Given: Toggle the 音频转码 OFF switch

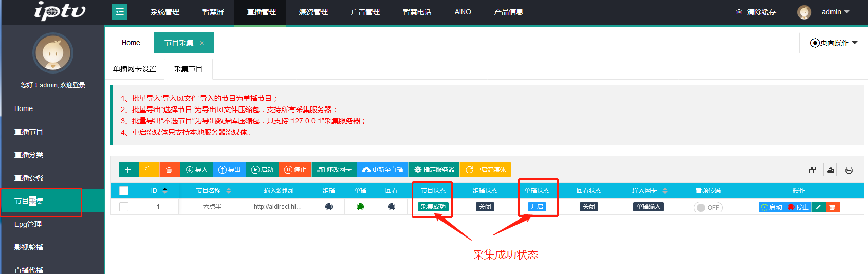Looking at the screenshot, I should (x=708, y=207).
